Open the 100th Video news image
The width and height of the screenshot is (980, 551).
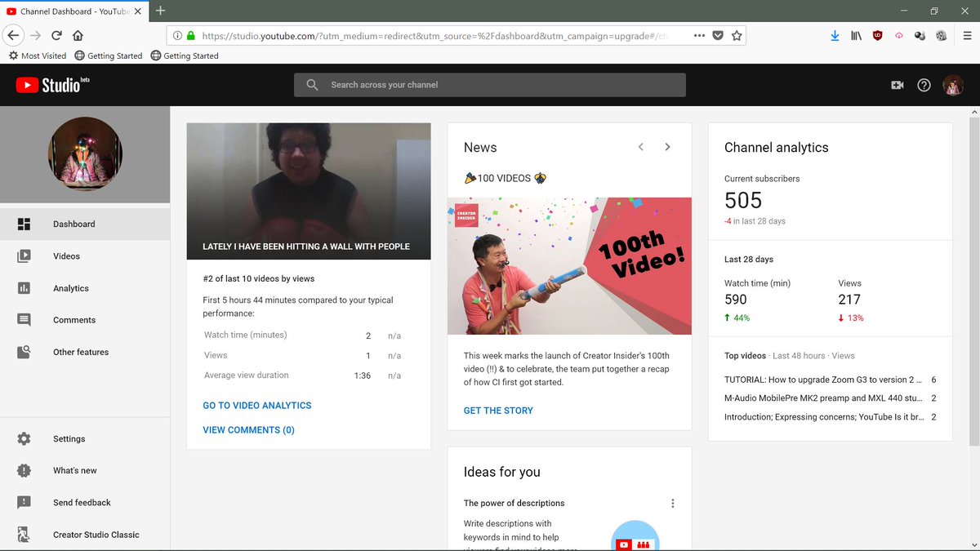click(x=569, y=266)
